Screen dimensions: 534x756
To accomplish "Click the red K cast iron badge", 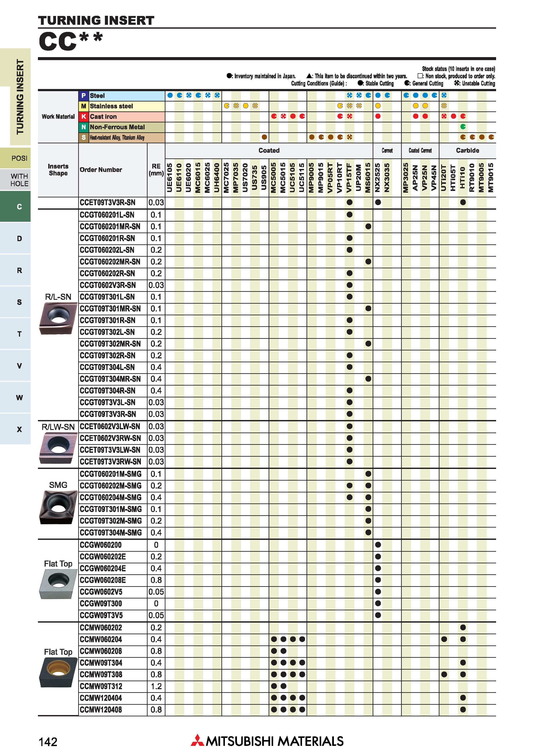I will coord(84,117).
